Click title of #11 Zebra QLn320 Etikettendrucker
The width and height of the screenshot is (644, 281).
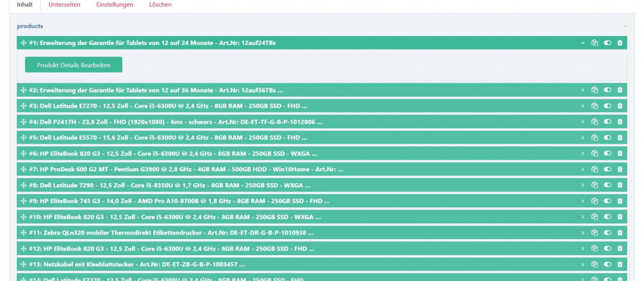coord(171,233)
